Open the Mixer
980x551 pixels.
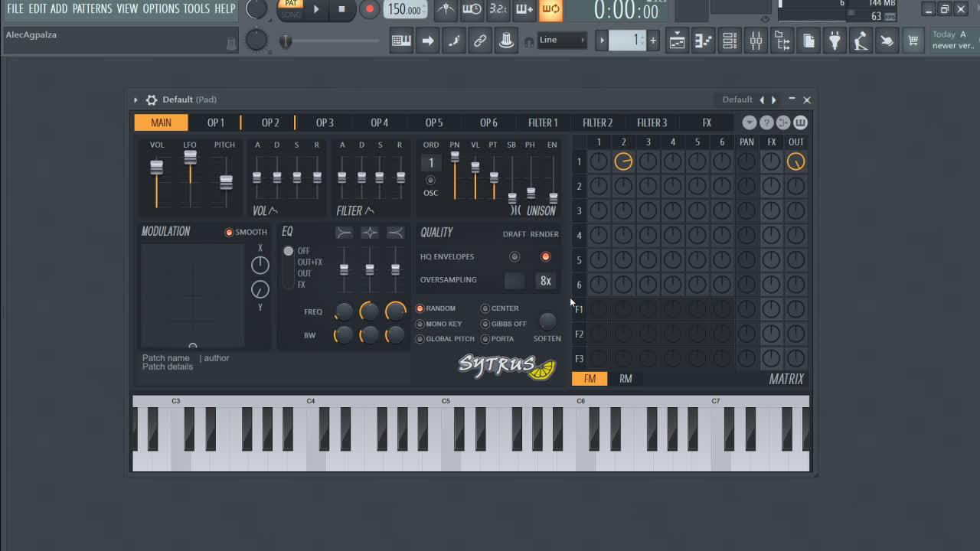tap(756, 40)
